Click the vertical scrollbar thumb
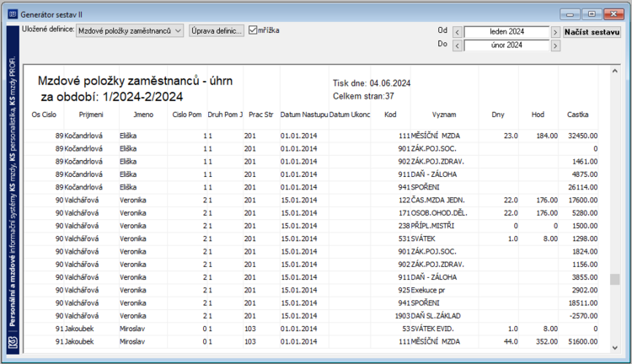Image resolution: width=632 pixels, height=364 pixels. pos(614,280)
